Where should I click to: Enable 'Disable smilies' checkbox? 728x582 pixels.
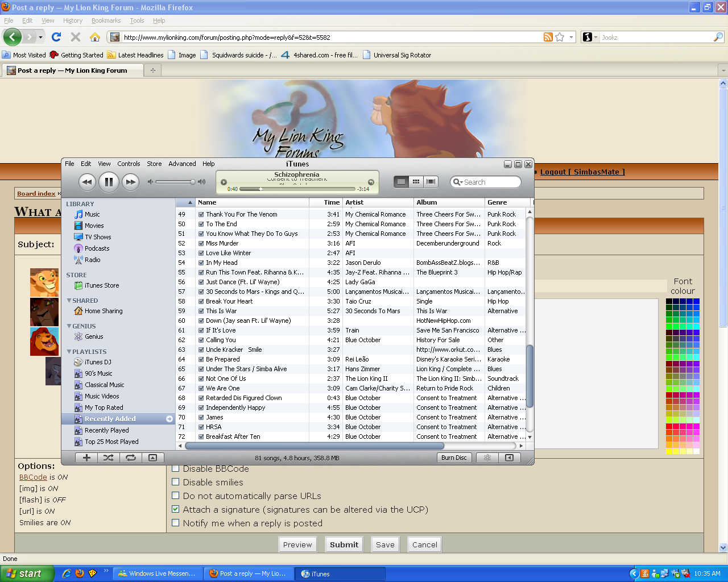[x=176, y=482]
